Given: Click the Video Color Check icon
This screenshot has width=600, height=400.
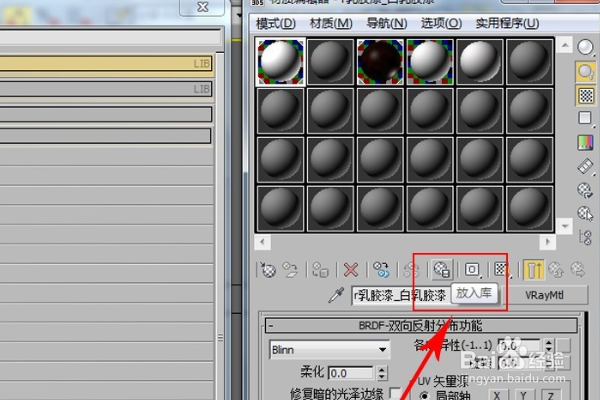Looking at the screenshot, I should click(585, 142).
